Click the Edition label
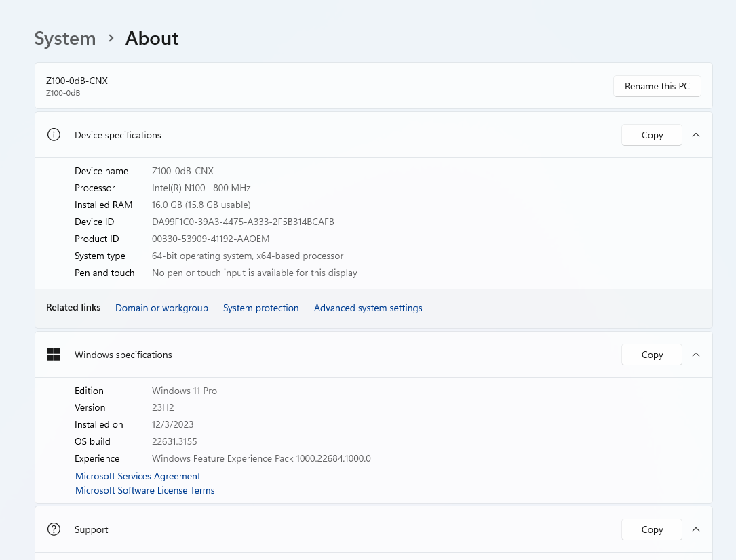The width and height of the screenshot is (736, 560). (89, 391)
